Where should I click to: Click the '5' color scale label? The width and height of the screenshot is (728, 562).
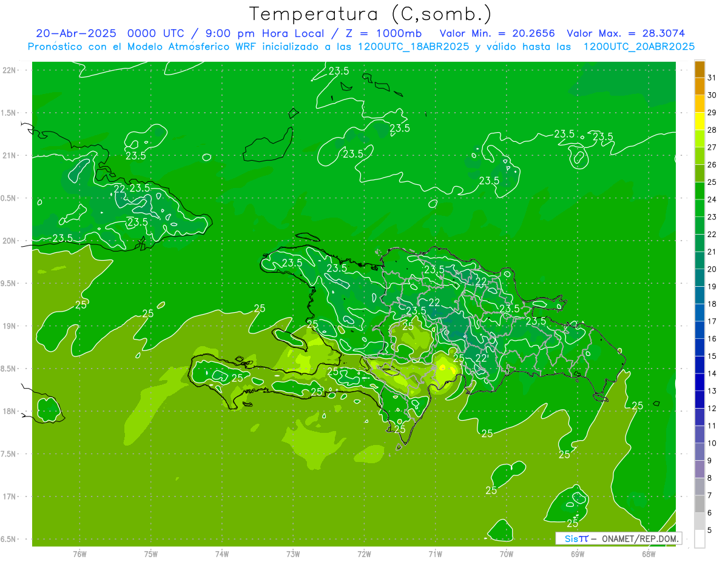click(x=710, y=530)
